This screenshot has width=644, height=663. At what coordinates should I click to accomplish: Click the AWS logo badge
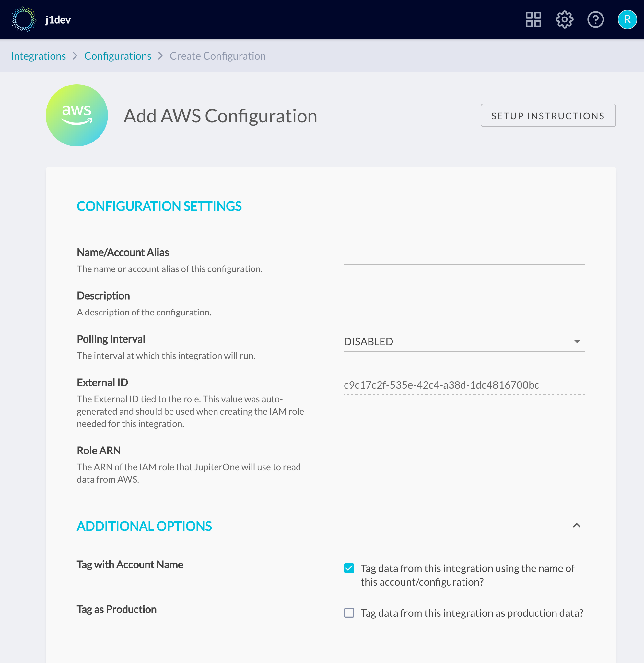coord(77,115)
